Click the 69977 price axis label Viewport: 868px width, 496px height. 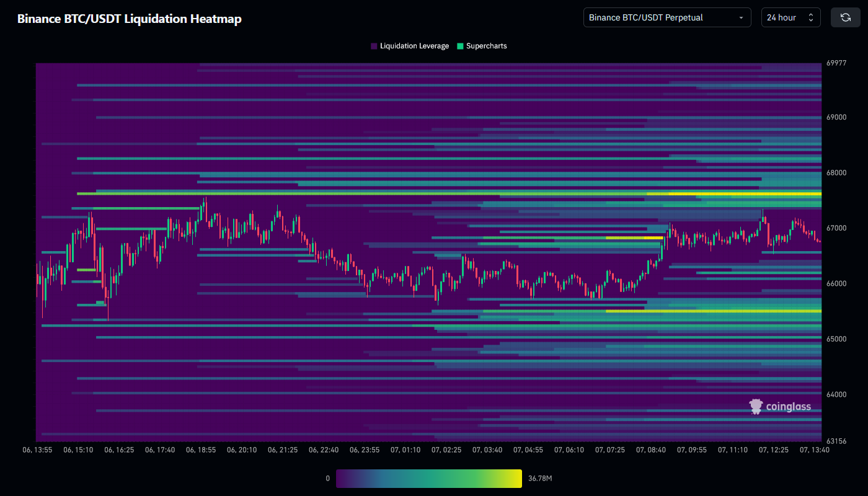point(836,63)
